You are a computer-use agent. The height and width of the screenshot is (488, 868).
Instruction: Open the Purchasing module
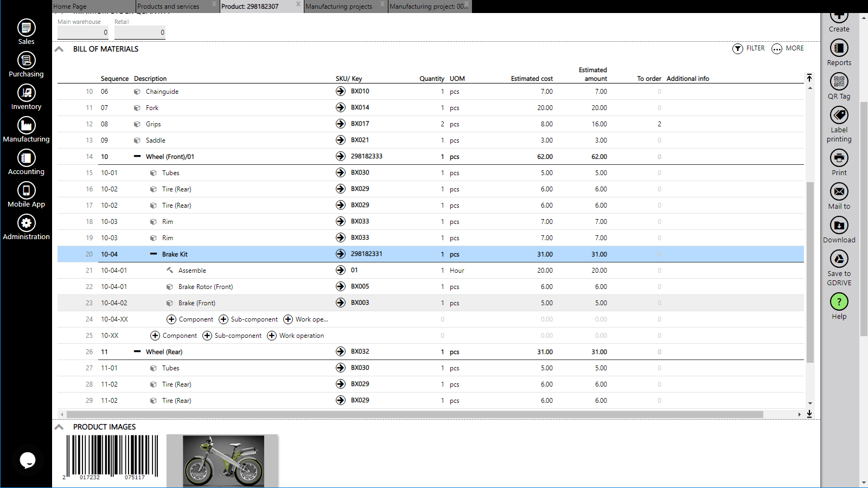pyautogui.click(x=26, y=64)
